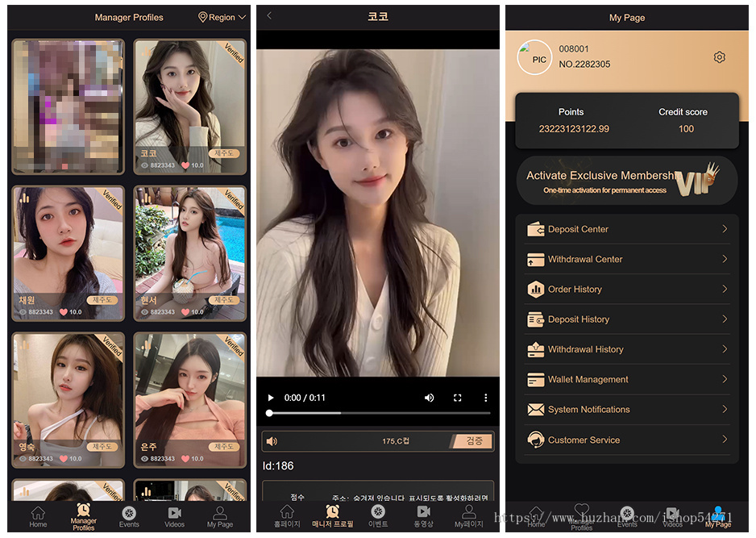
Task: Click the Wallet Management card icon
Action: point(535,380)
